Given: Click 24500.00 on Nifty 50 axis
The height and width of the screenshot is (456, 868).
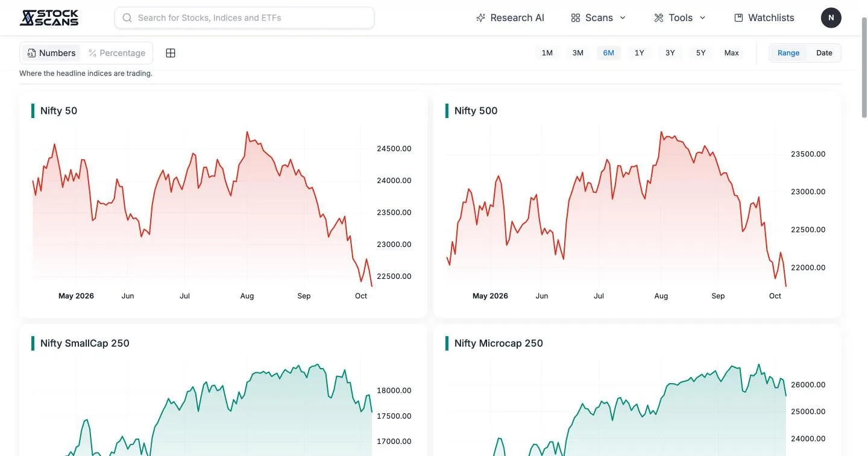Looking at the screenshot, I should pyautogui.click(x=394, y=149).
